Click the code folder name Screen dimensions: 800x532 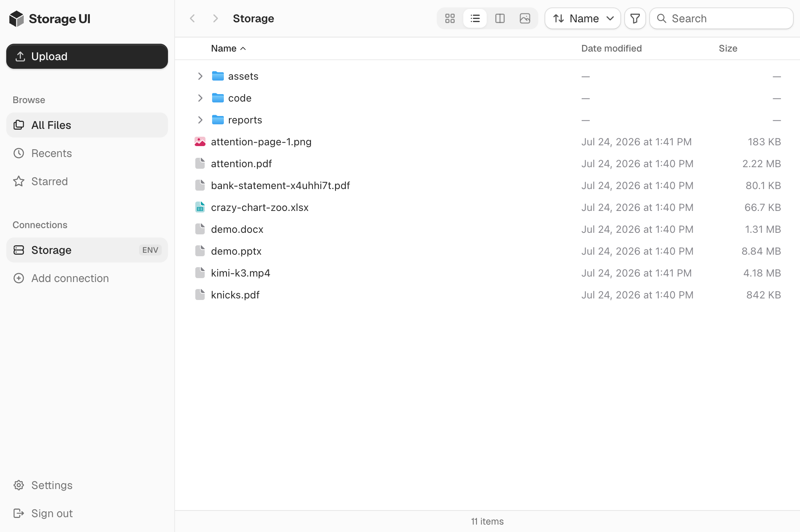[x=240, y=98]
